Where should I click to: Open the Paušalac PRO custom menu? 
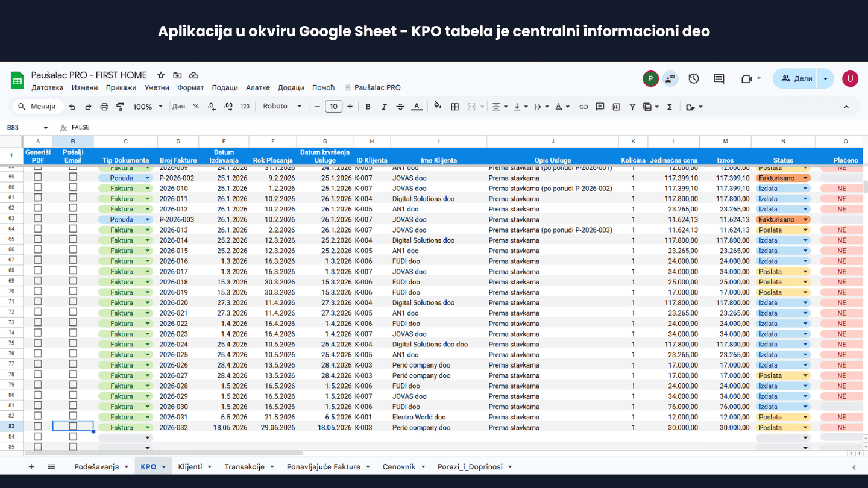[373, 87]
